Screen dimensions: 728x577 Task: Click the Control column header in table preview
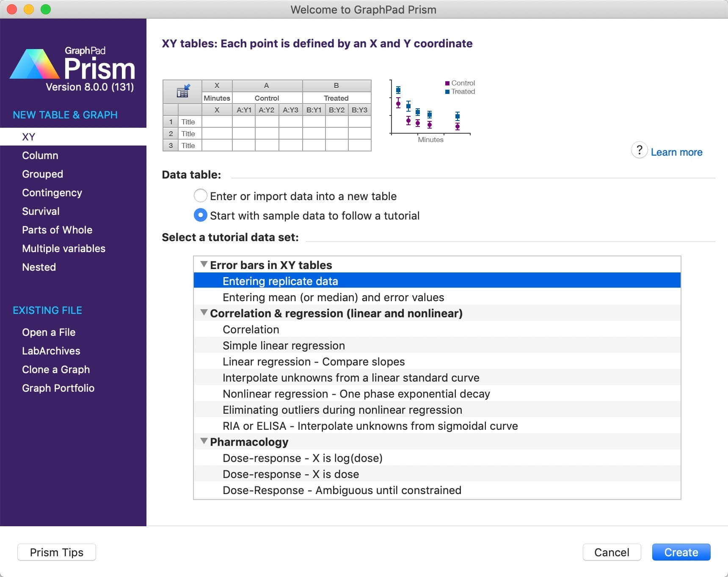point(267,98)
